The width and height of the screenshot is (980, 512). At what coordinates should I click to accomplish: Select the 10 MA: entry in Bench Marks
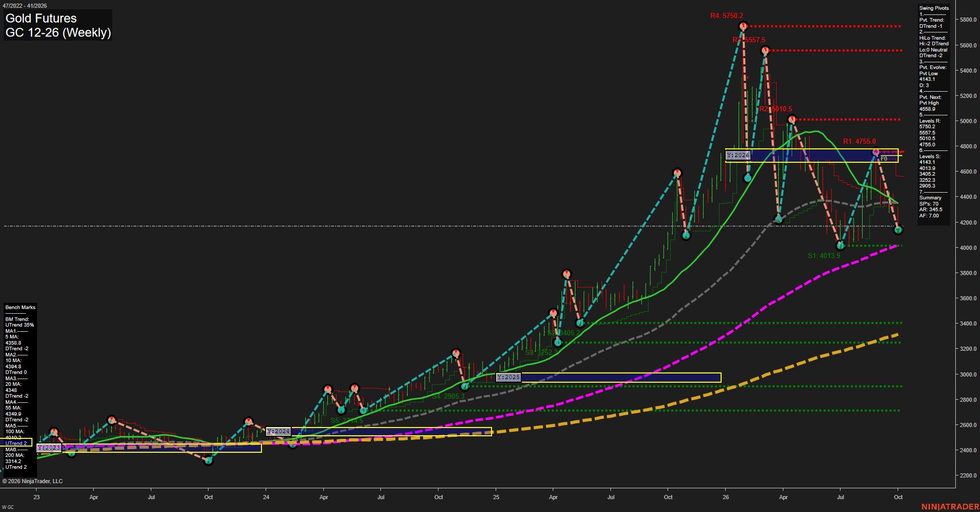point(13,361)
